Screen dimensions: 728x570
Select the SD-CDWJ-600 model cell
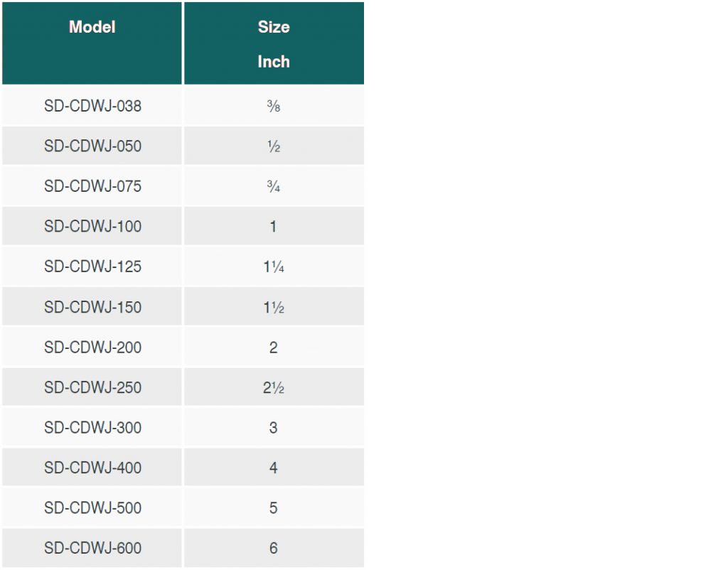point(92,548)
